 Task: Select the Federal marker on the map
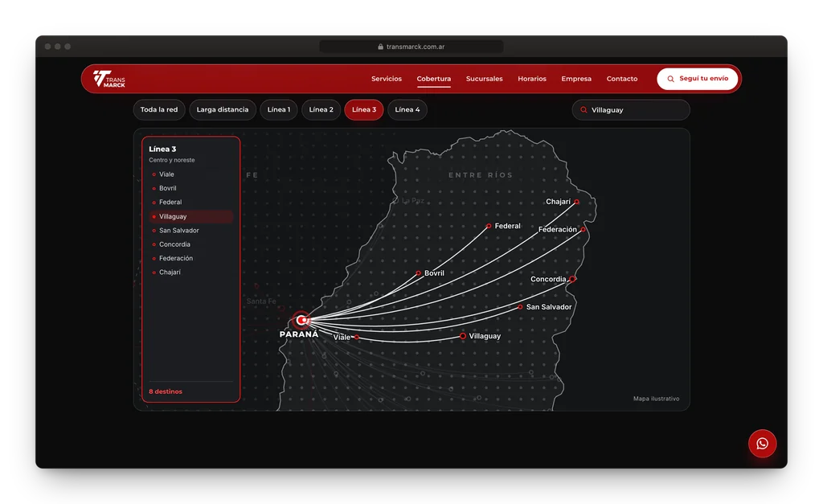pos(489,226)
